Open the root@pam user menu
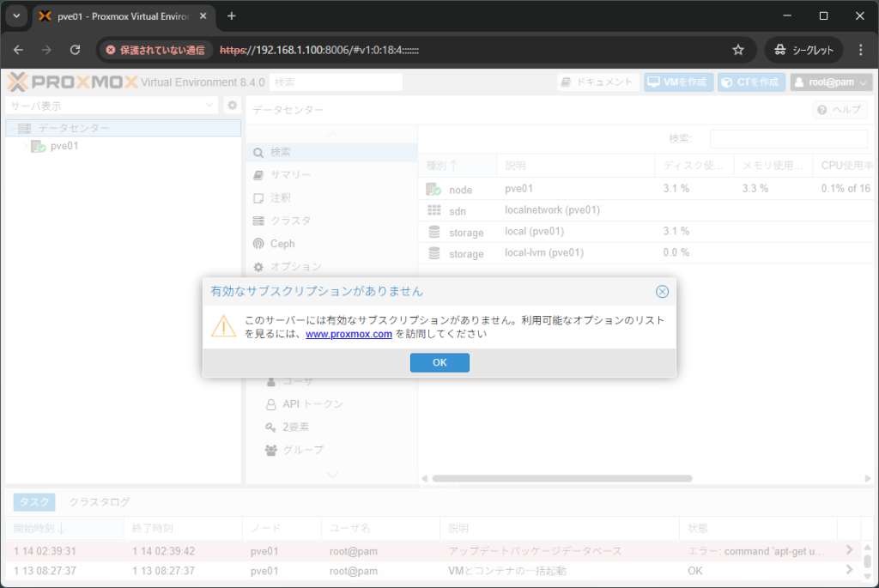The image size is (879, 588). click(x=830, y=82)
